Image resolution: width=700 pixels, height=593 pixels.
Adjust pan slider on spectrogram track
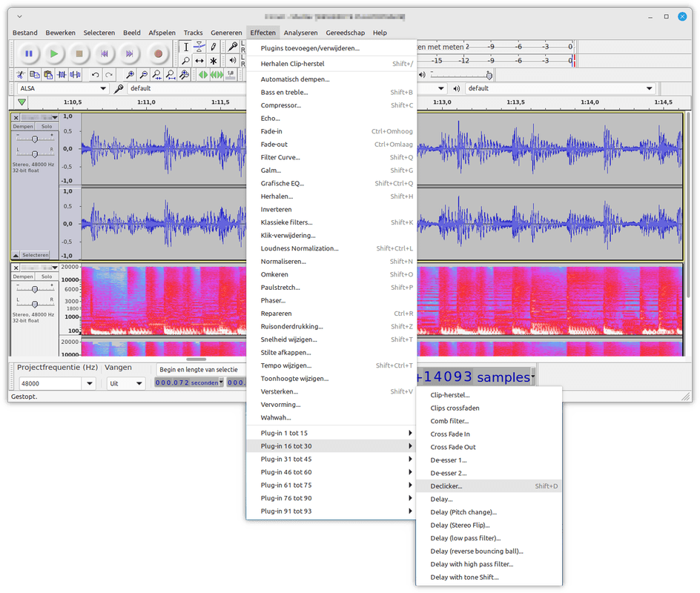35,304
